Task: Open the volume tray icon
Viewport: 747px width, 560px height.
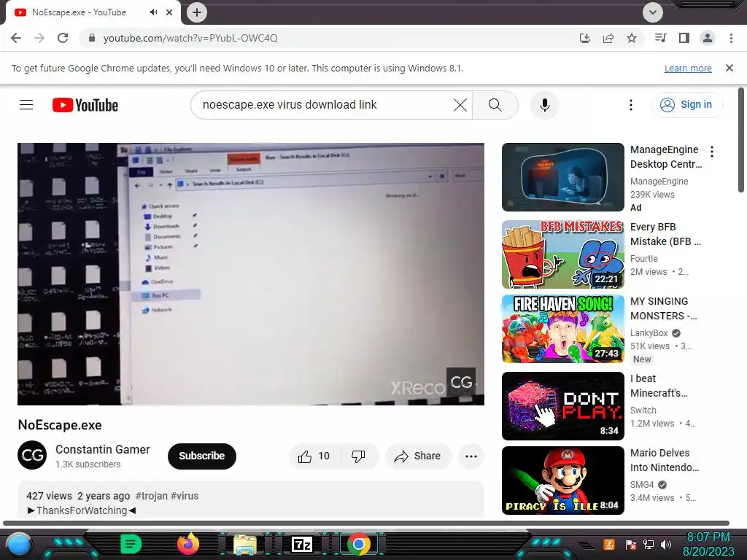Action: point(666,544)
